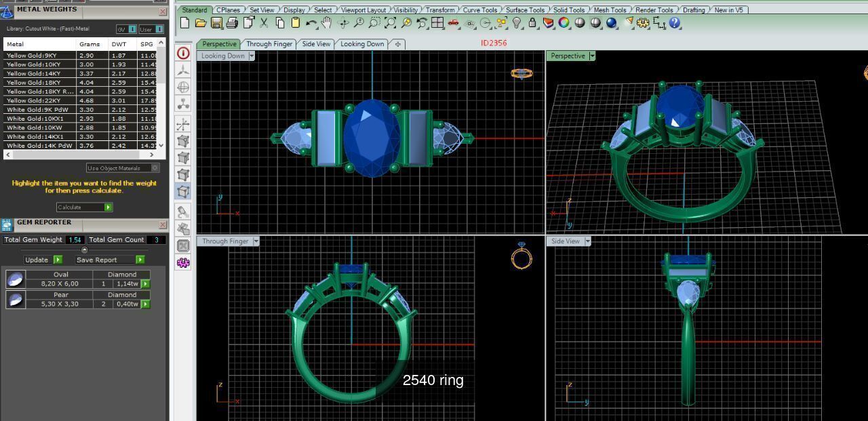Open the Side View viewport title dropdown
Screen dimensions: 868x421
click(587, 241)
